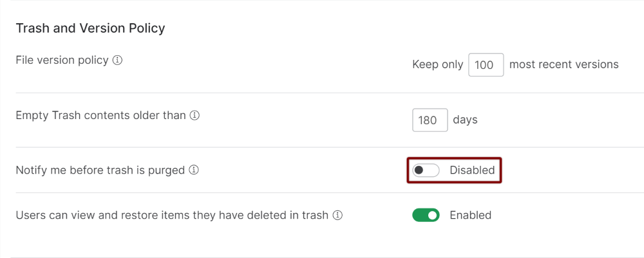Click the 'most recent versions' text

[564, 64]
